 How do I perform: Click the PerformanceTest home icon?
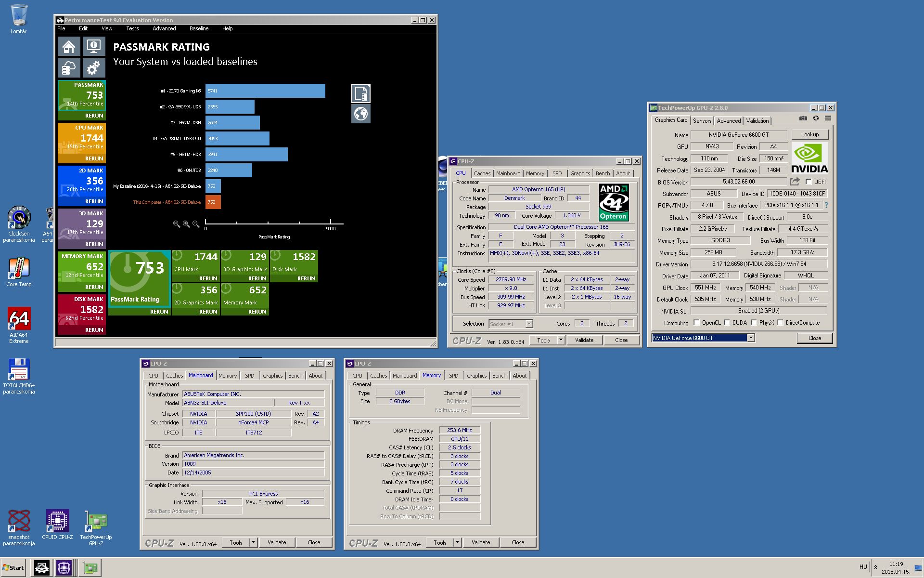[x=69, y=47]
